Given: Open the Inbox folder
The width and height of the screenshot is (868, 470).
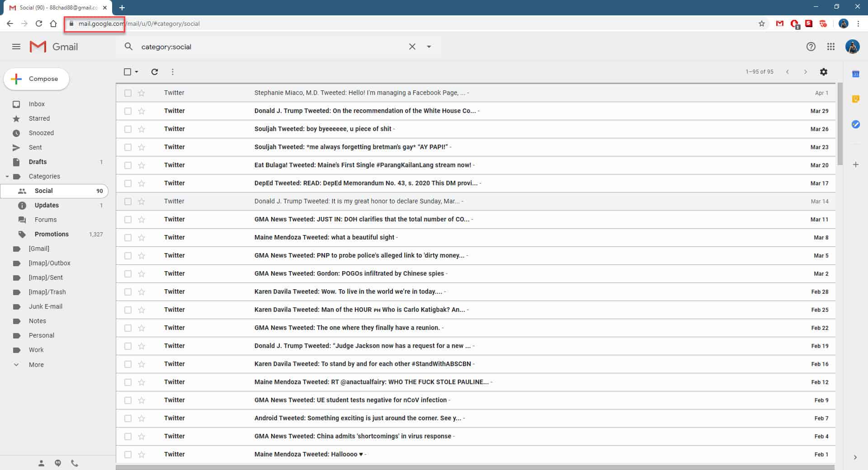Looking at the screenshot, I should click(37, 104).
